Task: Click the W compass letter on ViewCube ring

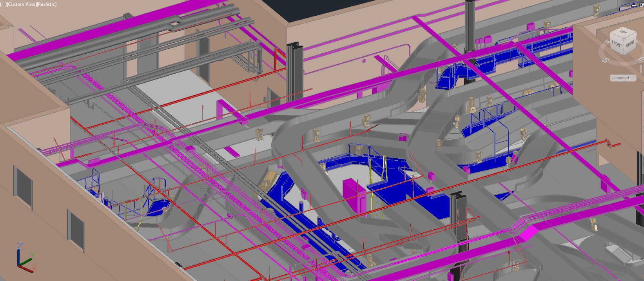Action: click(x=606, y=41)
